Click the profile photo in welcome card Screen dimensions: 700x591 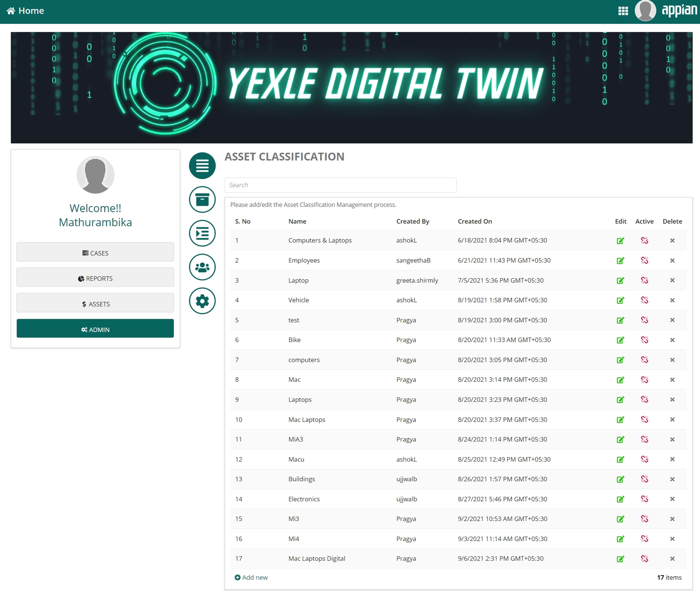click(x=95, y=175)
